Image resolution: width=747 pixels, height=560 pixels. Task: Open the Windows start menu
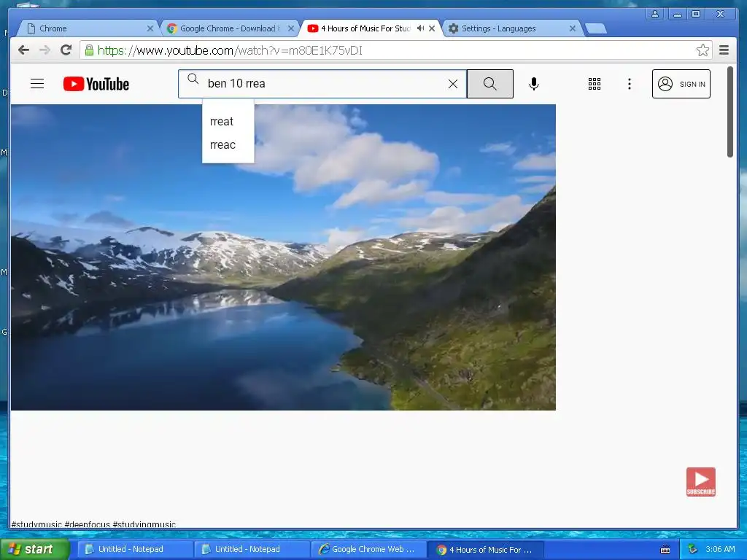click(x=34, y=549)
